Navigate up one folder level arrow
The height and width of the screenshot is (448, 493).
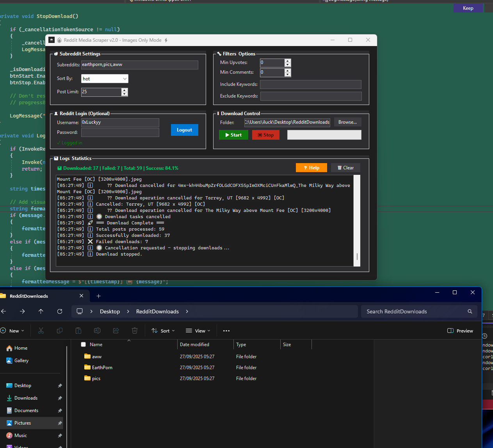[41, 311]
